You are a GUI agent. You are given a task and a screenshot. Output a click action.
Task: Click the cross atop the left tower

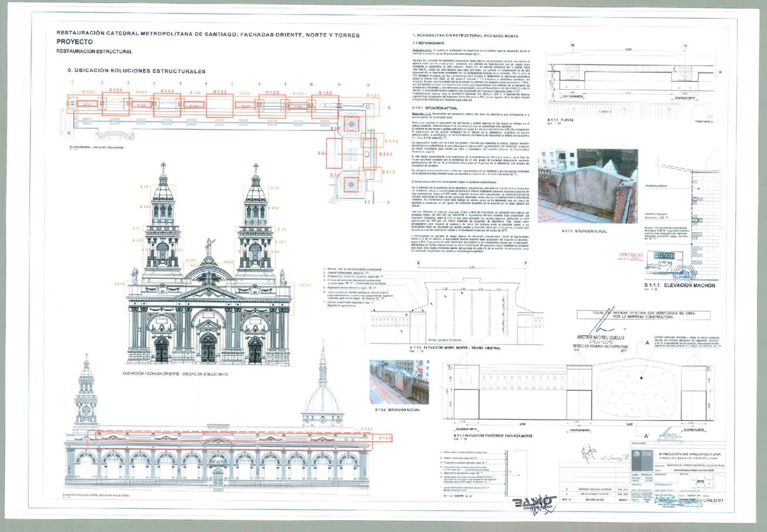(x=163, y=167)
